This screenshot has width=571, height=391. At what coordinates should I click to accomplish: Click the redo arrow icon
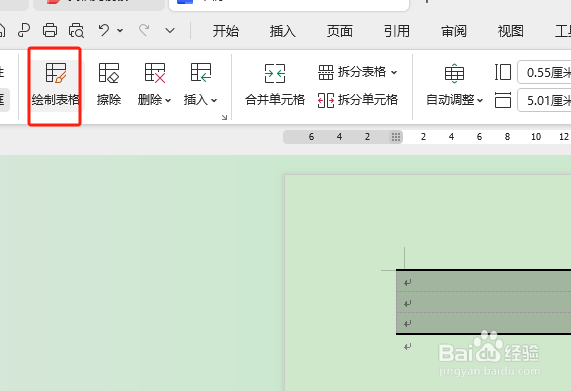[144, 30]
